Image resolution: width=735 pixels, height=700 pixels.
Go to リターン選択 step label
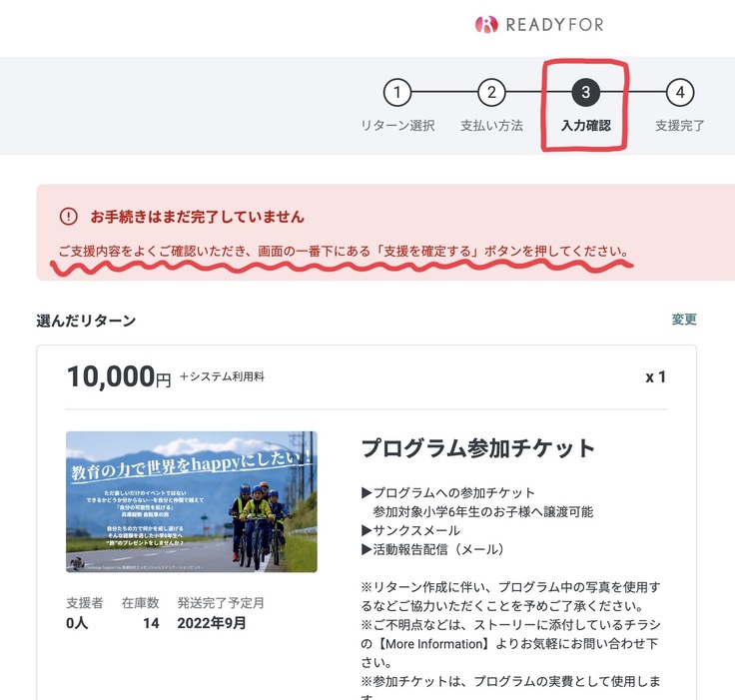click(x=397, y=126)
